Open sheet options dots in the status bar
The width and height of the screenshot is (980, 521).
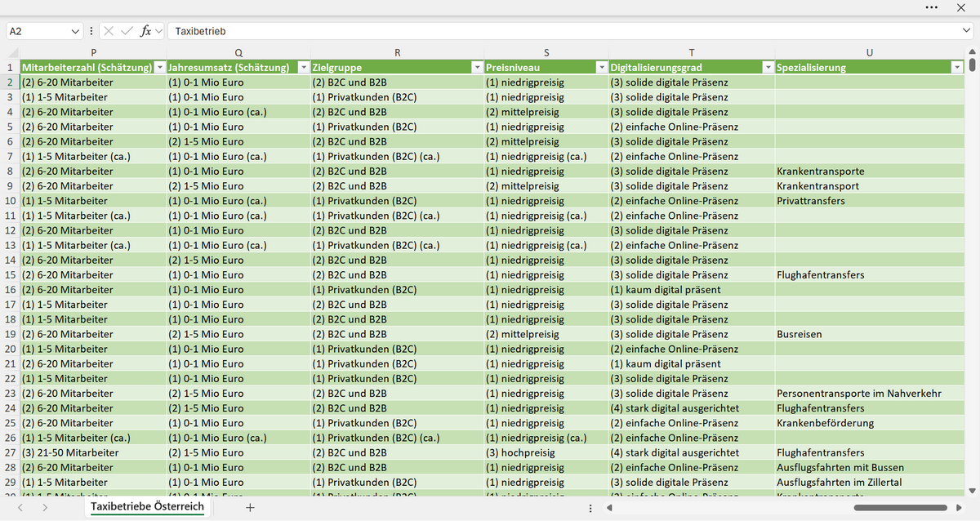pos(590,508)
